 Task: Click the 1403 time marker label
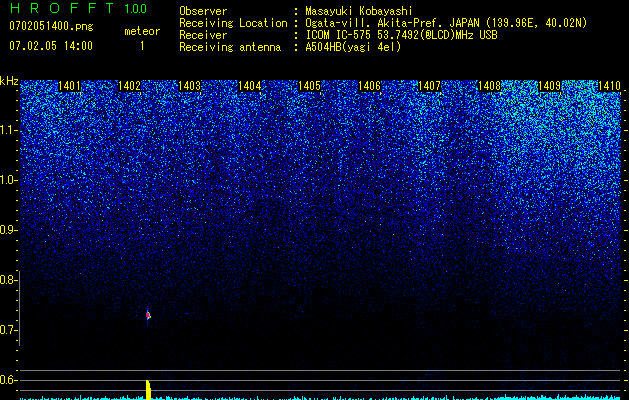[x=189, y=86]
